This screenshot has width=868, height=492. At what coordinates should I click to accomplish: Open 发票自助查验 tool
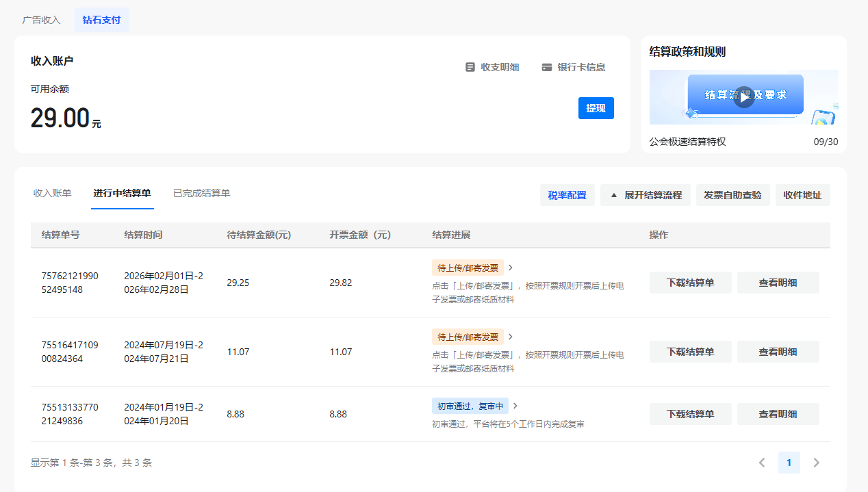pyautogui.click(x=732, y=195)
